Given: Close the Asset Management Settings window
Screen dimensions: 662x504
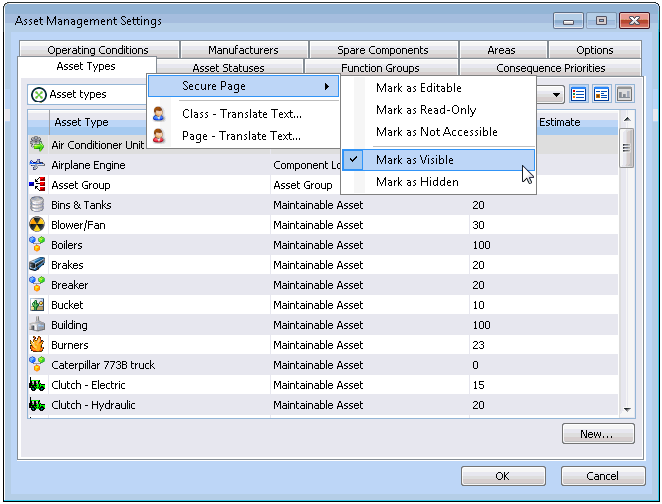Looking at the screenshot, I should point(634,20).
